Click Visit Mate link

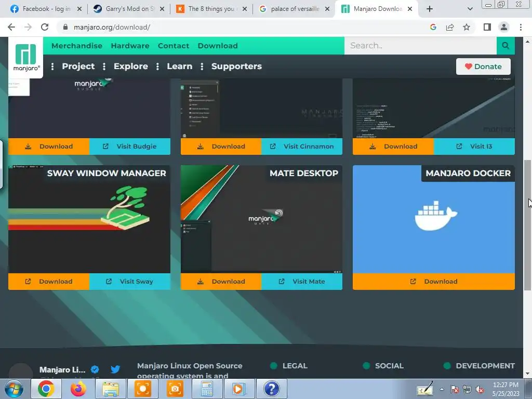point(302,281)
